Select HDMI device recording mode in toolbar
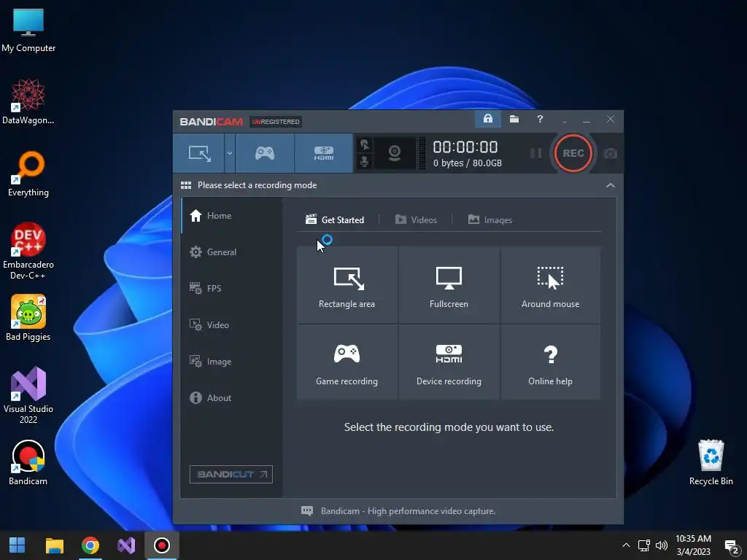This screenshot has height=560, width=747. [x=324, y=153]
